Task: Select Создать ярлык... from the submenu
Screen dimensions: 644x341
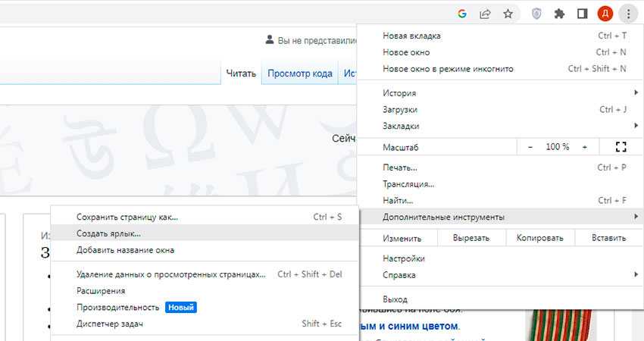Action: pyautogui.click(x=108, y=233)
